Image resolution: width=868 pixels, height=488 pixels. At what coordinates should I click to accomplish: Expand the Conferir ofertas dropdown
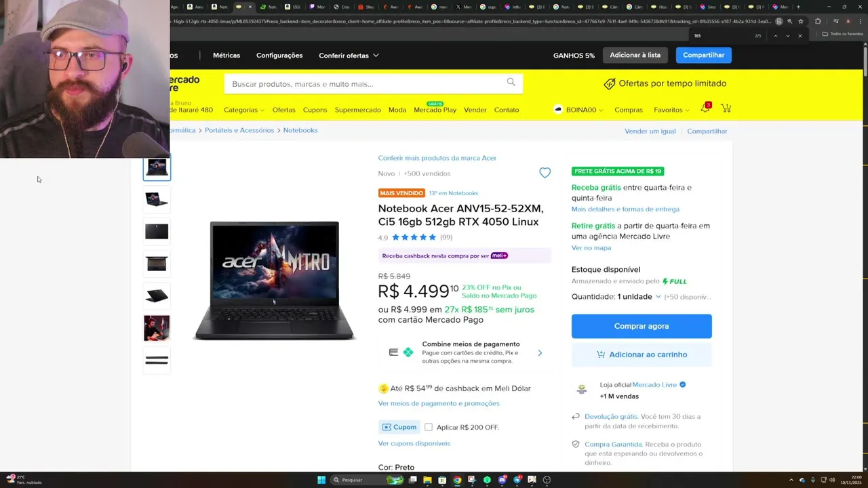click(349, 56)
